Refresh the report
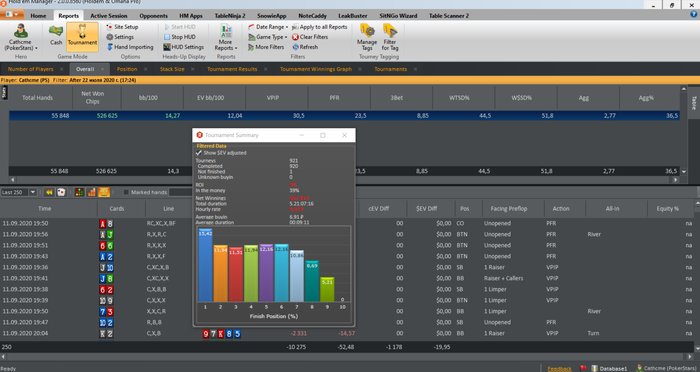Image resolution: width=700 pixels, height=372 pixels. point(305,47)
